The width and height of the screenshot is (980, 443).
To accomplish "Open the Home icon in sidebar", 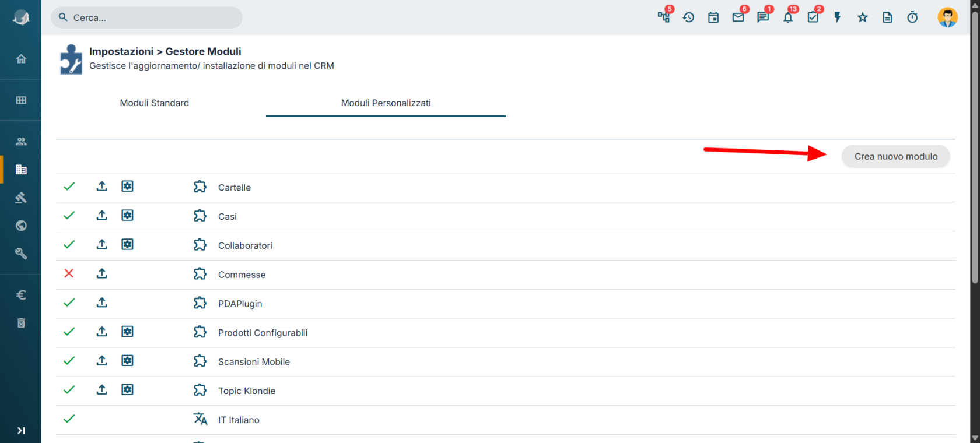I will 21,59.
